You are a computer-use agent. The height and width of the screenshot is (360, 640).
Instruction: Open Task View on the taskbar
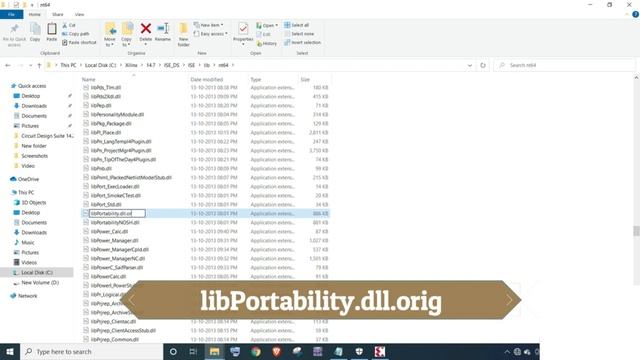[193, 351]
